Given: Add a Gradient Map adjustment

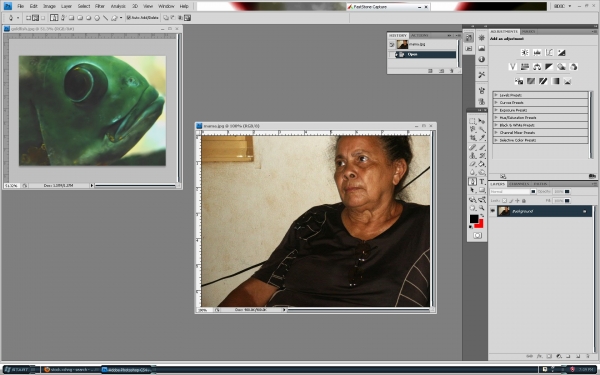Looking at the screenshot, I should click(555, 81).
